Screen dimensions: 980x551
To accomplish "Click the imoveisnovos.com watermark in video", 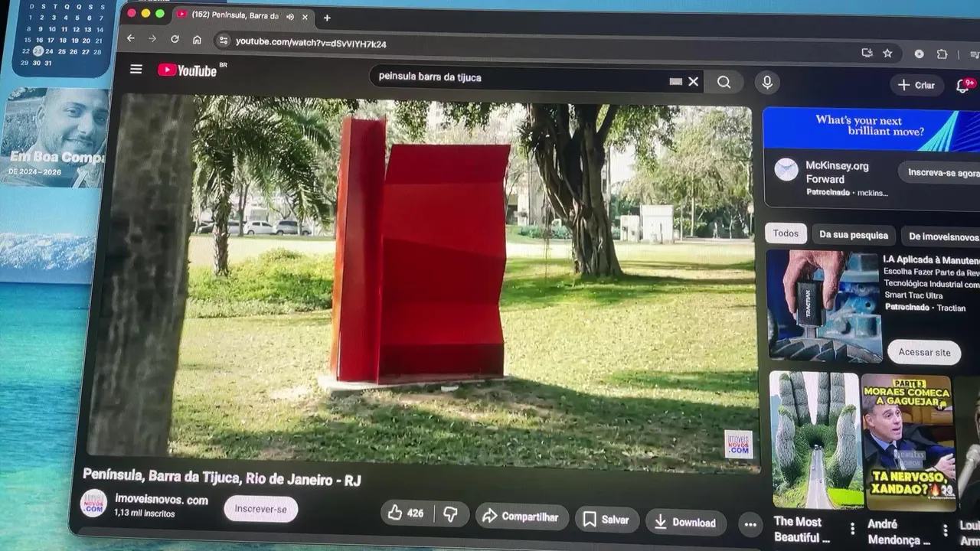I will (x=738, y=444).
